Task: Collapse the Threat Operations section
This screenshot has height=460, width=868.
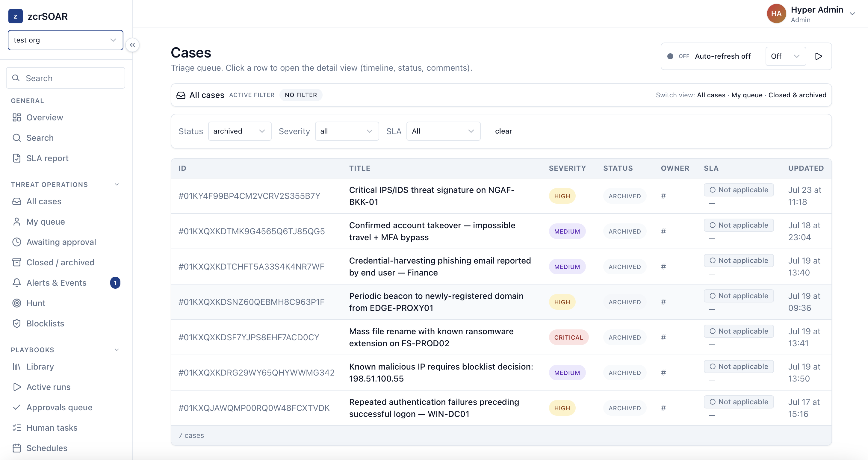Action: (x=117, y=184)
